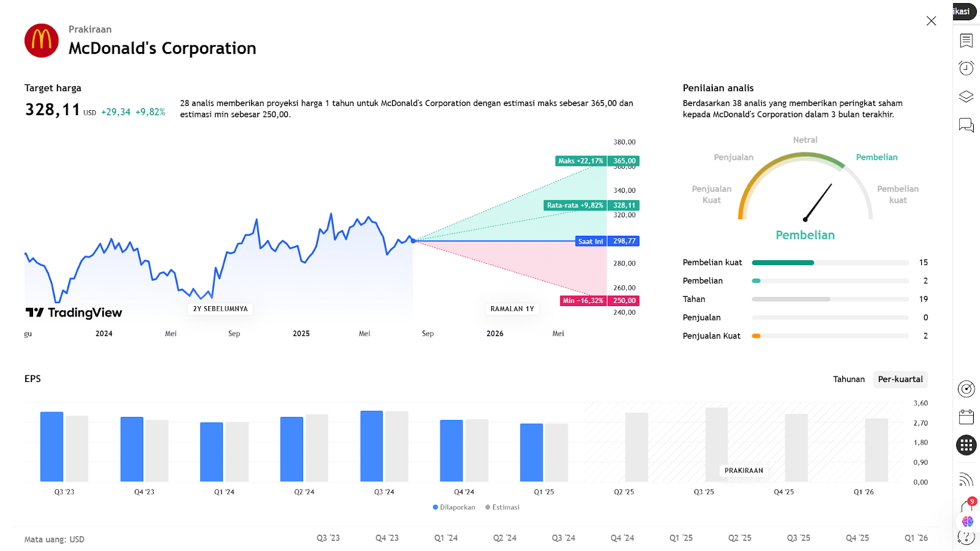Screen dimensions: 980x551
Task: Click the Min 250,00 price label
Action: coord(600,301)
